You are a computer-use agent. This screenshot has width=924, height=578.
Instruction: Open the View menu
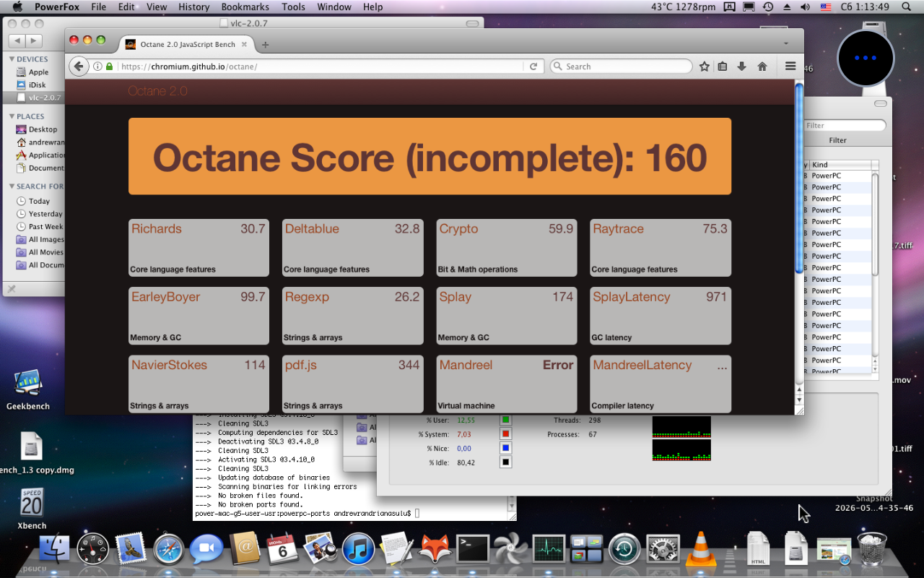tap(157, 7)
